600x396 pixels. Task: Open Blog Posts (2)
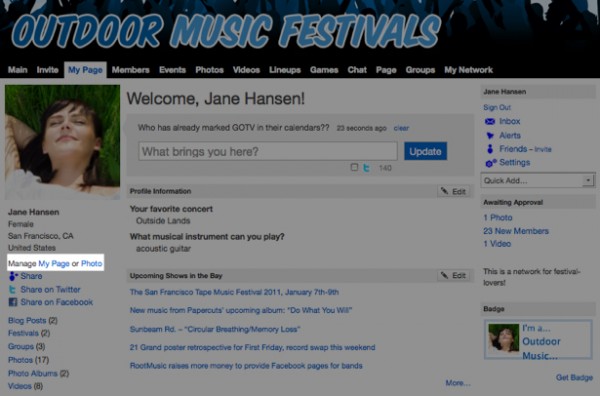pyautogui.click(x=33, y=321)
